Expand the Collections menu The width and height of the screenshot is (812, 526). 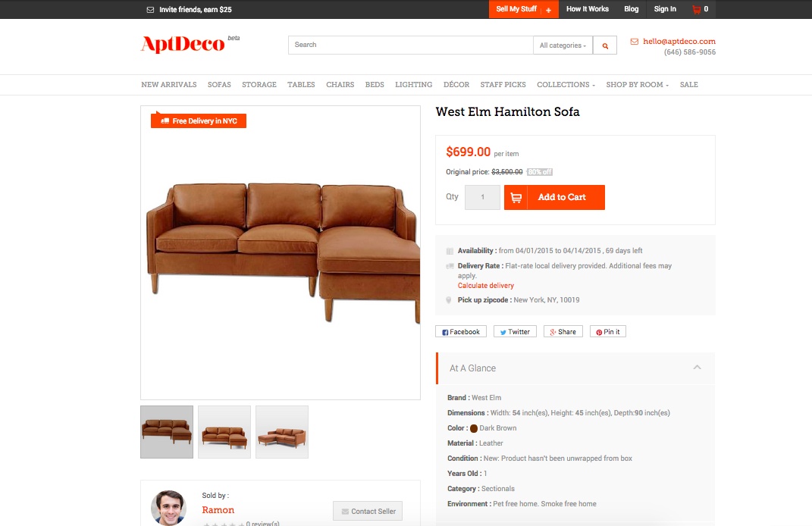pos(566,84)
